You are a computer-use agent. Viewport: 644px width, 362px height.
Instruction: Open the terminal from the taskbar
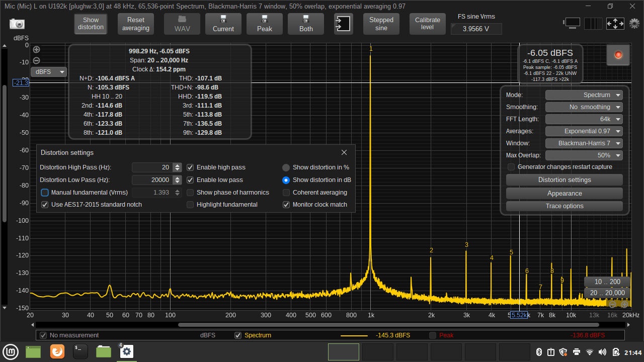coord(80,351)
